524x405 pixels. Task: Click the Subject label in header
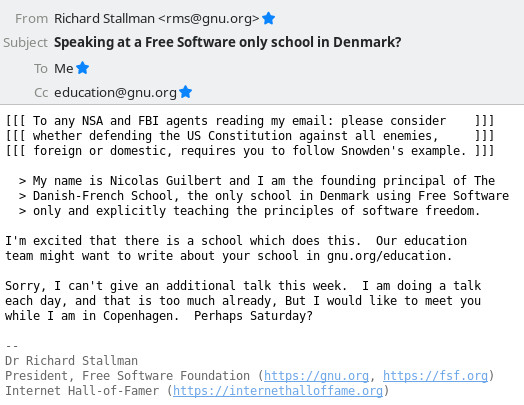[x=25, y=43]
